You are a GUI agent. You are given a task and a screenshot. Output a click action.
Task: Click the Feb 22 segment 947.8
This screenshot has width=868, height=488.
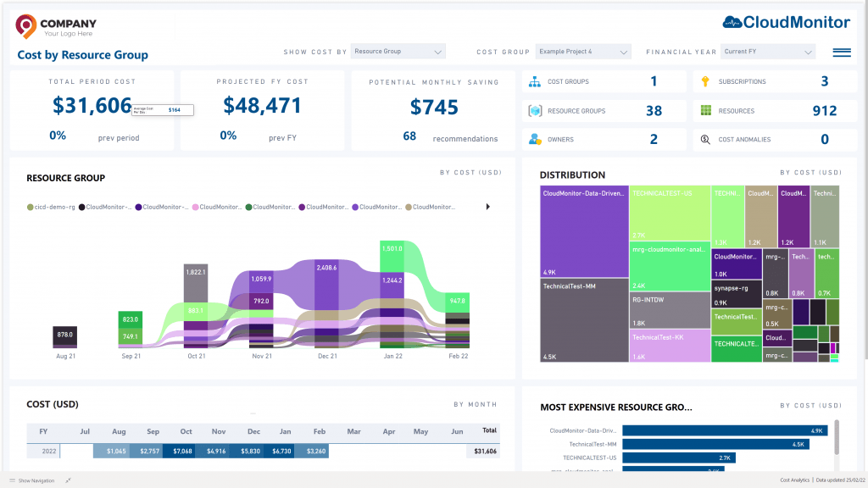[x=457, y=302]
